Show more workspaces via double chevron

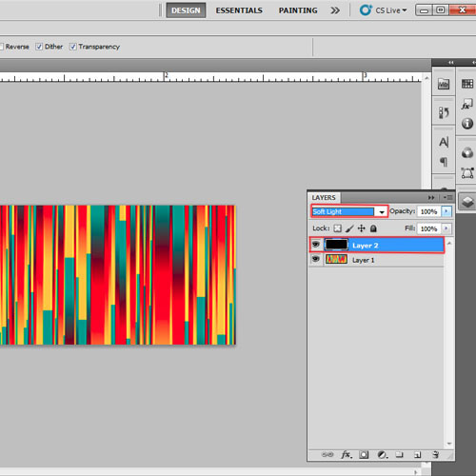[335, 10]
